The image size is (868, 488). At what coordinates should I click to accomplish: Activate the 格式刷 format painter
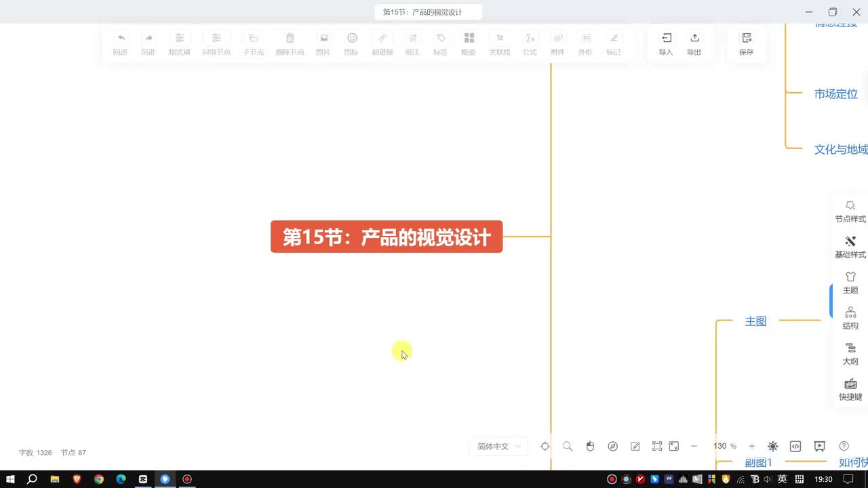179,44
